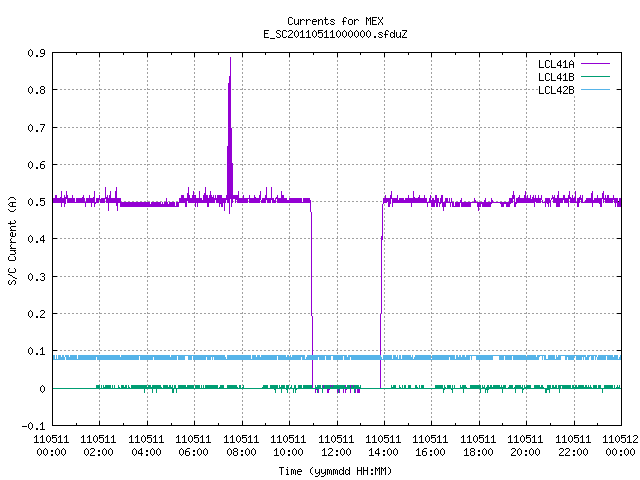Image resolution: width=640 pixels, height=480 pixels.
Task: Click the '110511 18:00' time tick label
Action: 478,446
